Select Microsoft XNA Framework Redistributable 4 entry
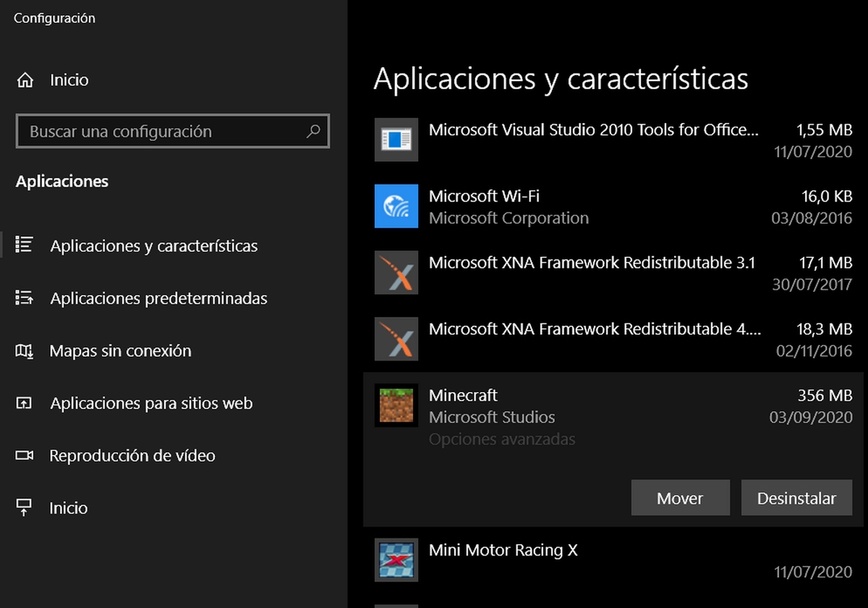868x608 pixels. pyautogui.click(x=613, y=339)
